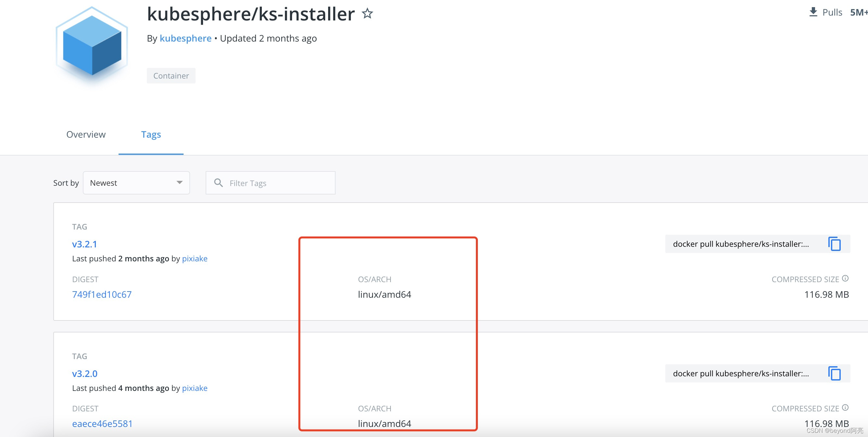The height and width of the screenshot is (437, 868).
Task: Open digest 749f1ed10c67
Action: tap(102, 294)
